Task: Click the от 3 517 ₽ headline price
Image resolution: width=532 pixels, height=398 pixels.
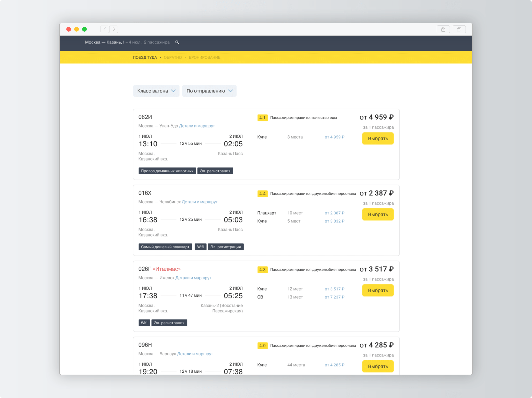Action: tap(377, 269)
